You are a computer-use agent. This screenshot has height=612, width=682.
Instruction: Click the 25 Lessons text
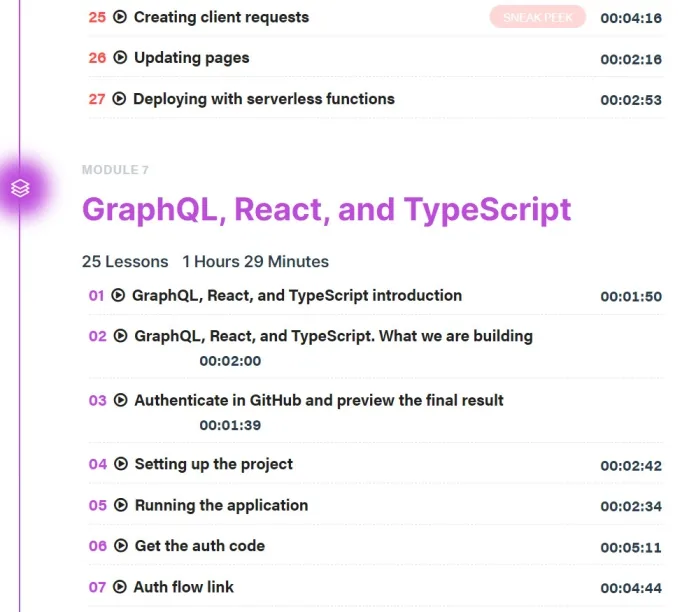click(125, 261)
